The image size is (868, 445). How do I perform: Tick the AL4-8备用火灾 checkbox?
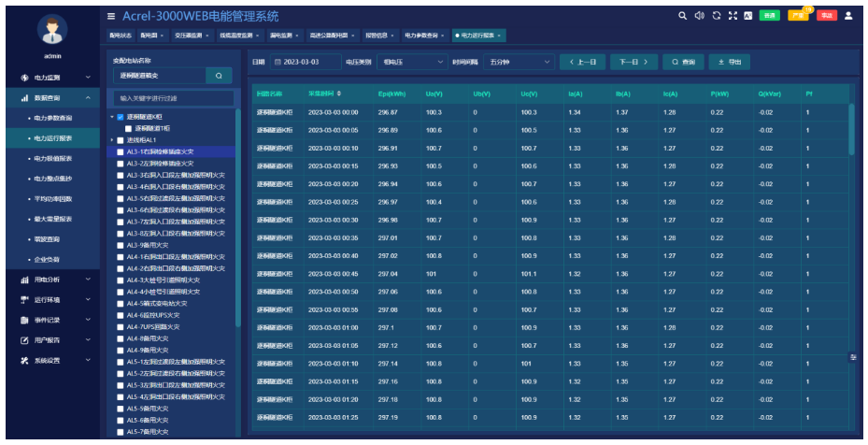[121, 338]
